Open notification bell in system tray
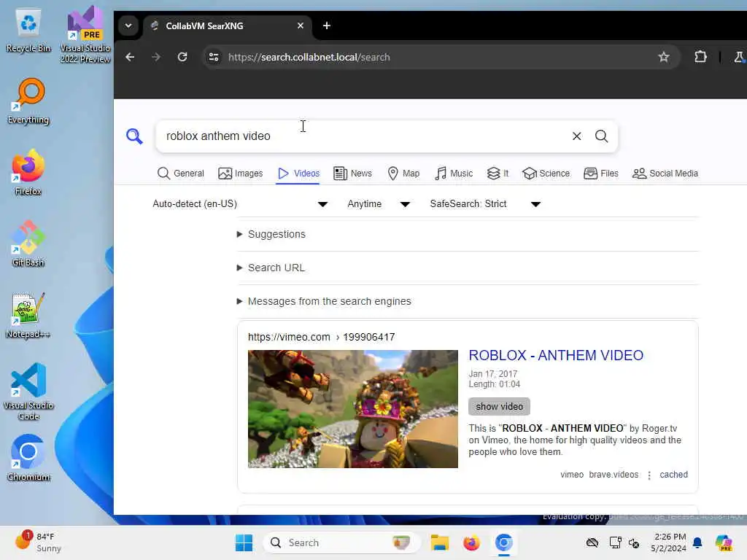Viewport: 747px width, 560px height. click(697, 542)
